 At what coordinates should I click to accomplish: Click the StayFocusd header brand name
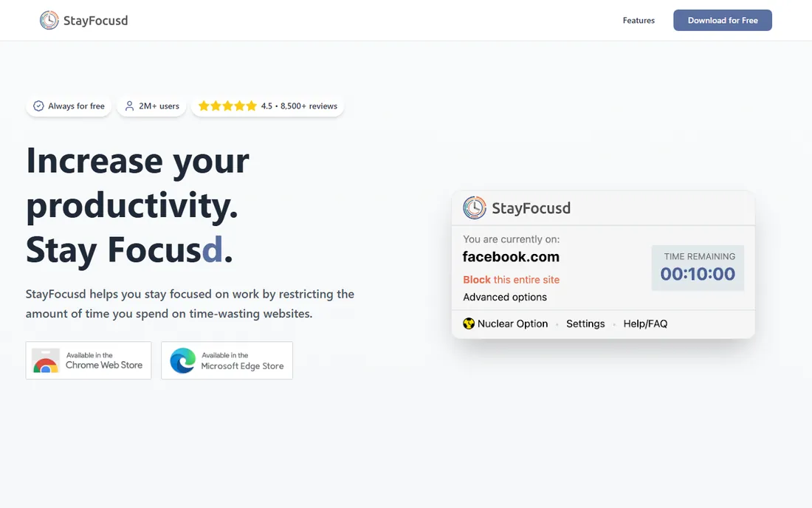point(95,21)
